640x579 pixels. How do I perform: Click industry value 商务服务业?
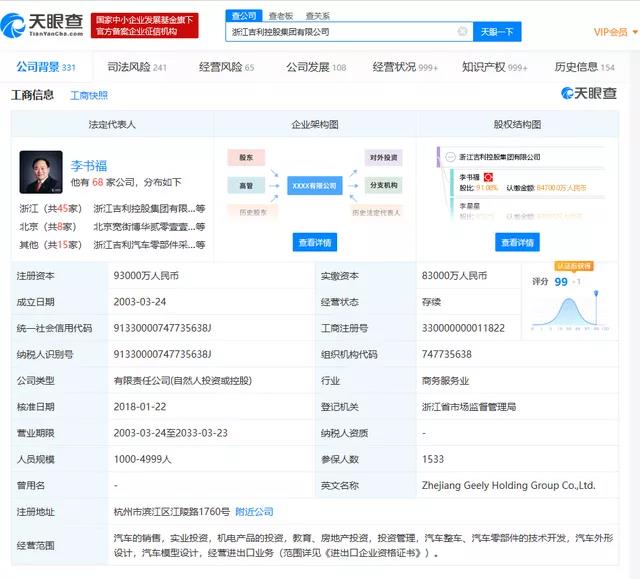(x=445, y=381)
